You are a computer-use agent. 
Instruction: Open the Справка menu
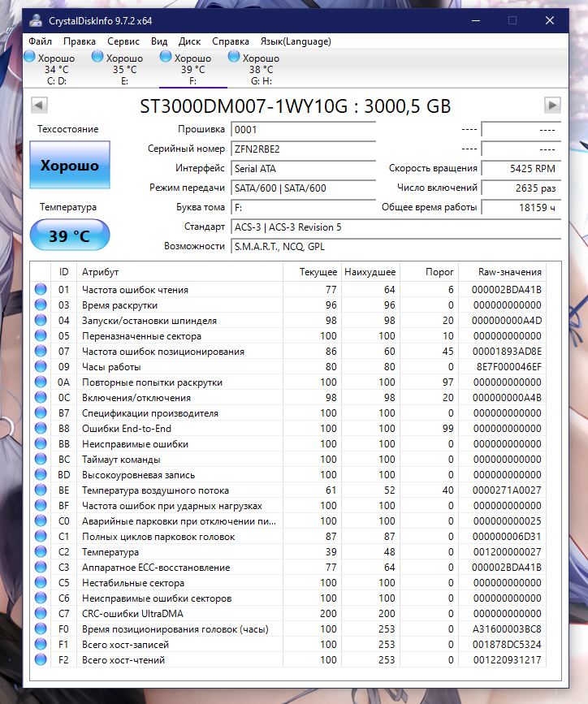click(231, 41)
